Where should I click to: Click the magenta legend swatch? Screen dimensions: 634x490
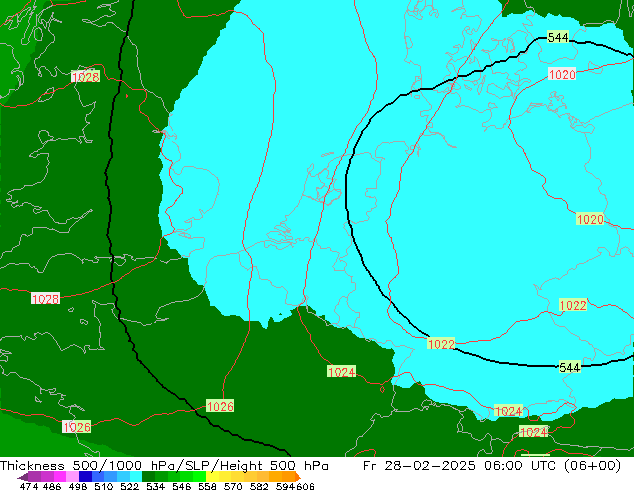click(x=60, y=476)
